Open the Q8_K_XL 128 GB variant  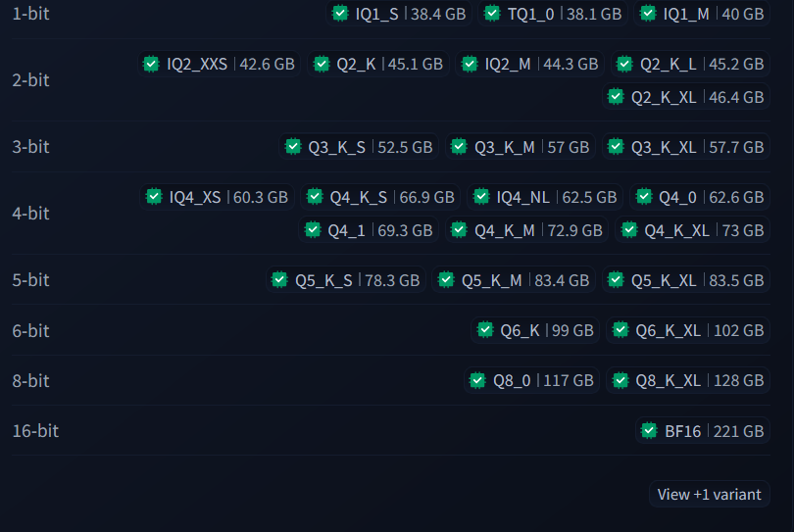pos(688,380)
